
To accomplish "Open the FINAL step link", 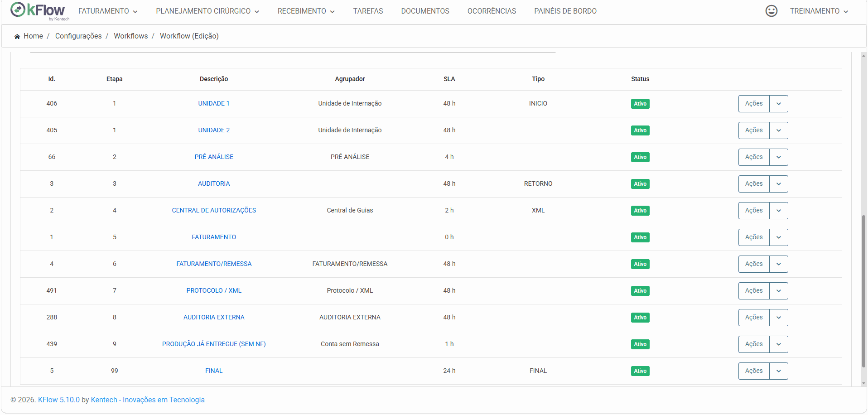I will point(214,371).
